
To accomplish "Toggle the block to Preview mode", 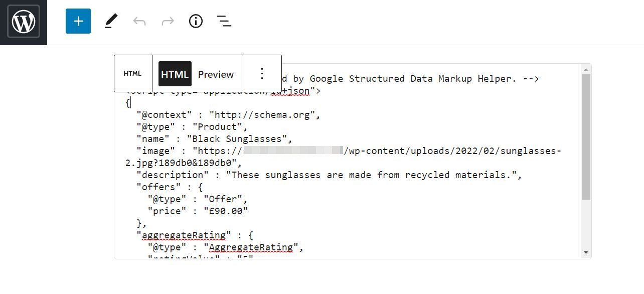I will [x=216, y=74].
